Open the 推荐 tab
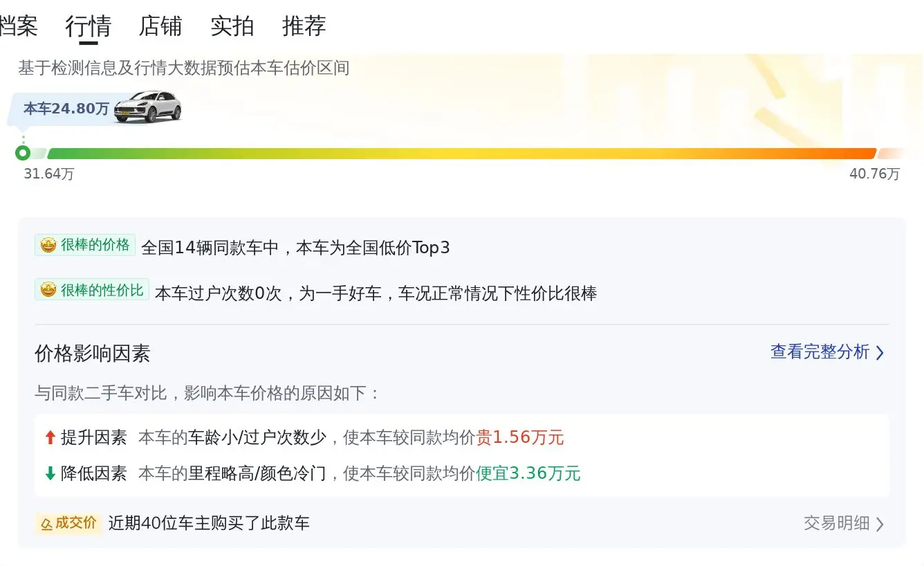This screenshot has width=924, height=566. (x=304, y=26)
